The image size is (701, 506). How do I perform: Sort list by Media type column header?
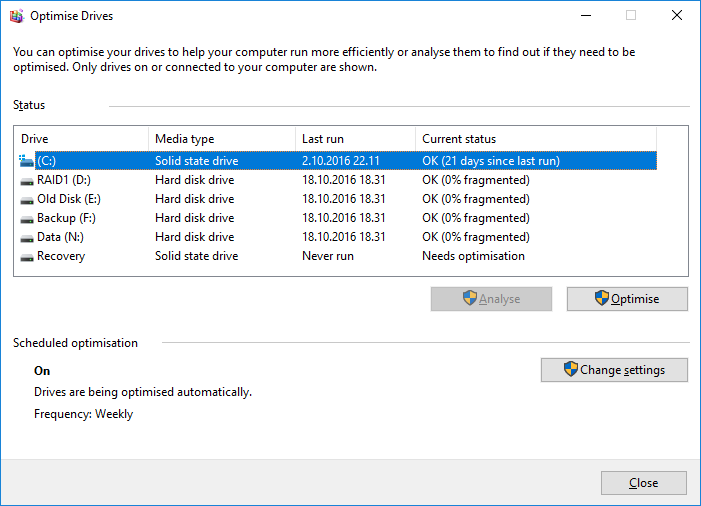[222, 139]
